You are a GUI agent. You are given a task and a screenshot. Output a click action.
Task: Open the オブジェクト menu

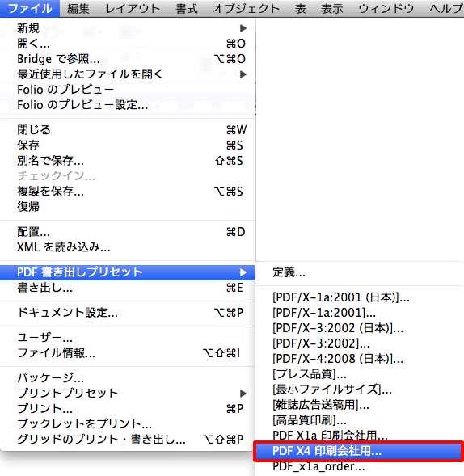pyautogui.click(x=246, y=9)
